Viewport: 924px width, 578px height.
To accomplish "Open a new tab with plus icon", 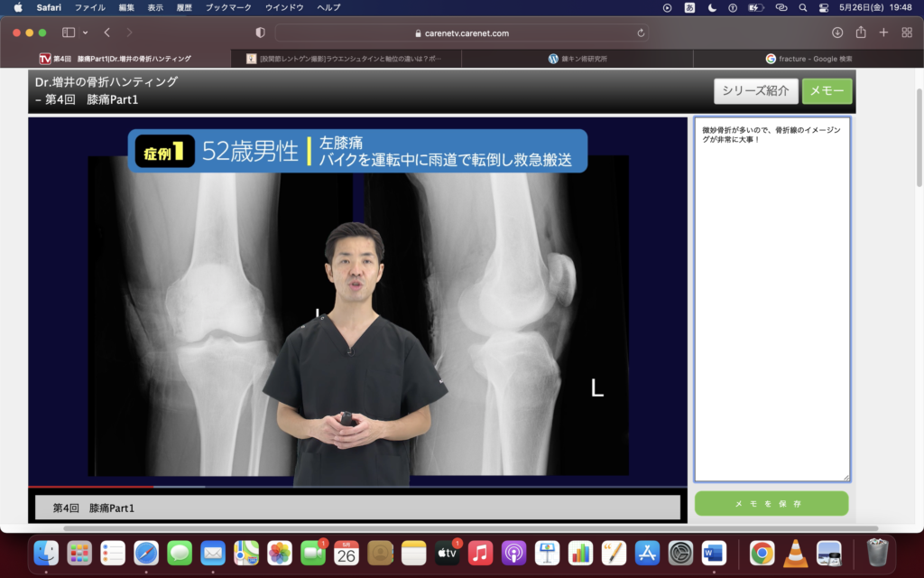I will tap(883, 33).
